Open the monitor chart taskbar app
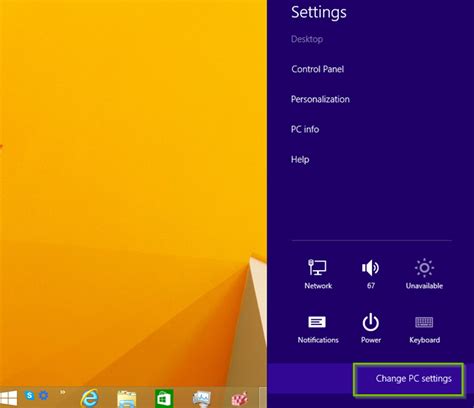Viewport: 474px width, 408px height. 202,398
